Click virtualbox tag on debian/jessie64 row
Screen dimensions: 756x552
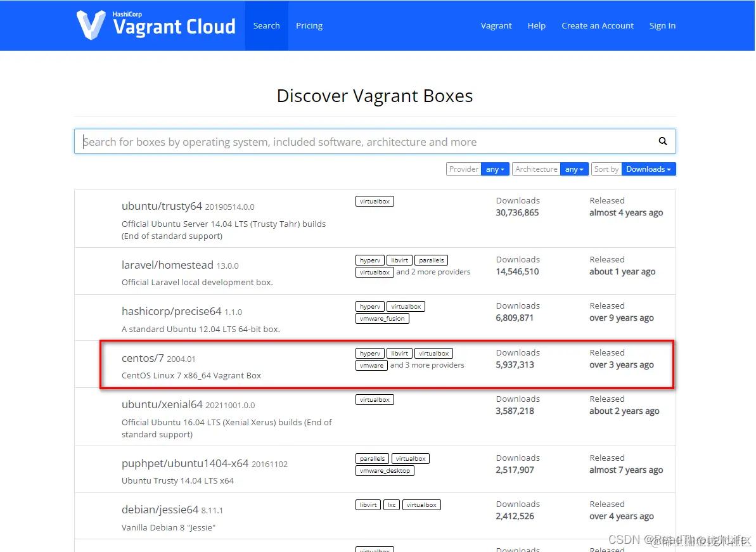tap(421, 504)
